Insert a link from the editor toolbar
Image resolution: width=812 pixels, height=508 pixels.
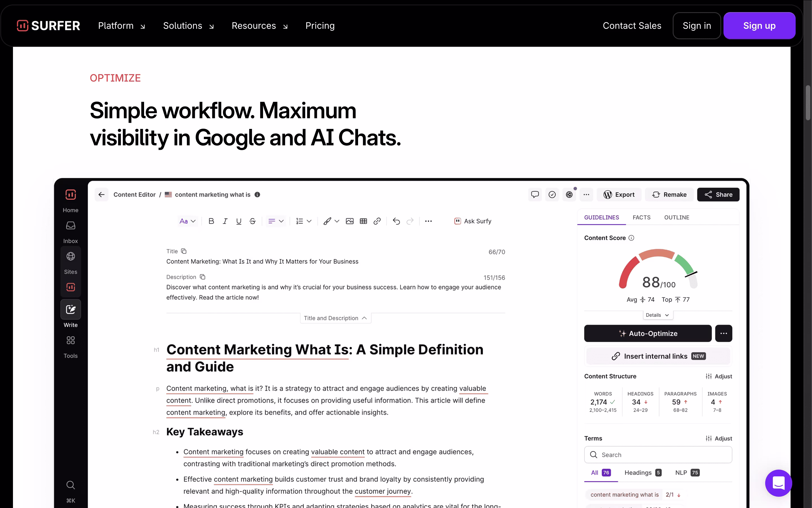pos(377,221)
